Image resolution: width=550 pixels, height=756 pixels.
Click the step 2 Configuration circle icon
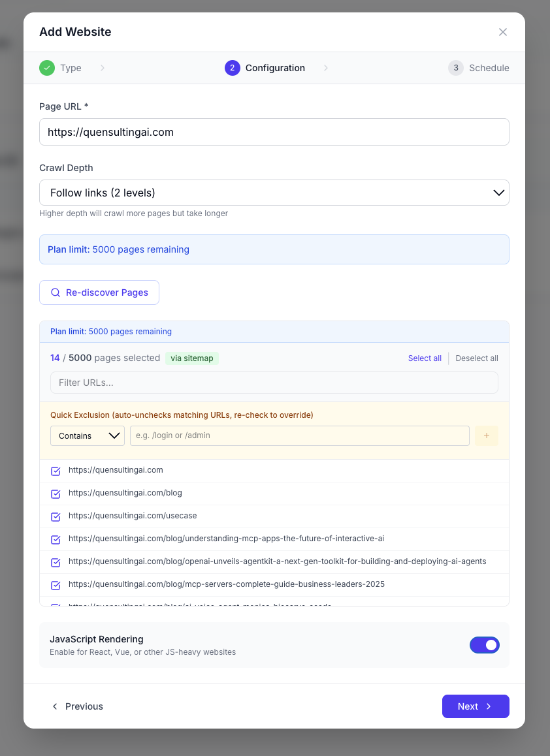tap(233, 67)
